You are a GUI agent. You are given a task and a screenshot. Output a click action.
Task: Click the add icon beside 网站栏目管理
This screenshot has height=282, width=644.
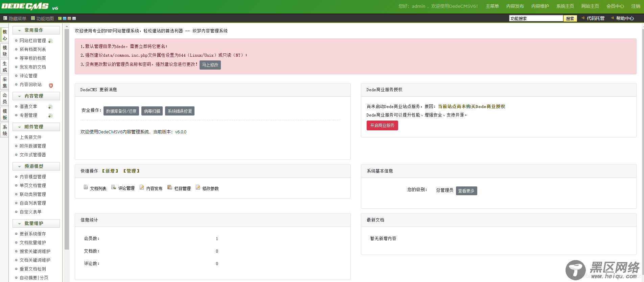(x=50, y=41)
